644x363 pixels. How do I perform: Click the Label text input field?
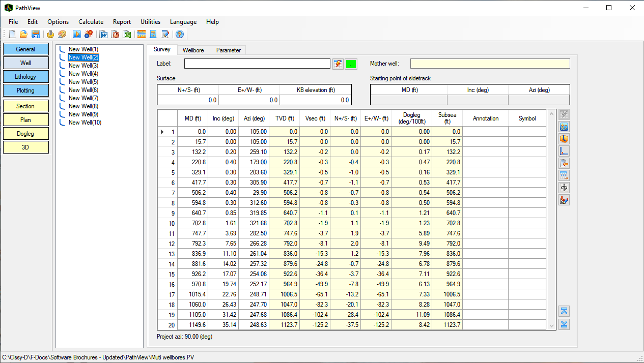pyautogui.click(x=257, y=64)
